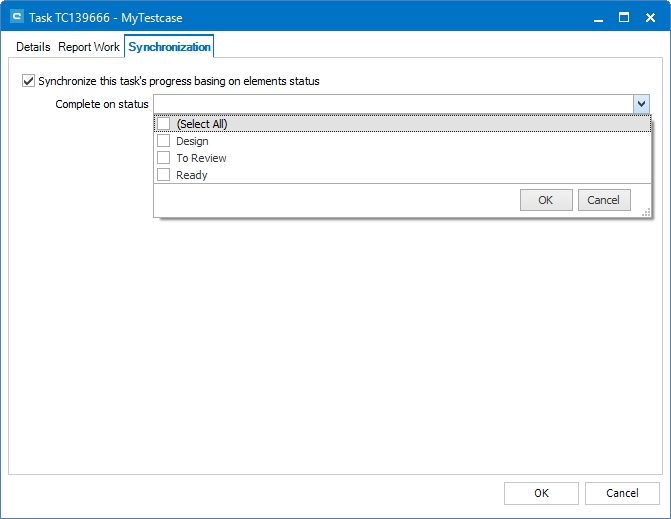Minimize the Task TC139666 window
This screenshot has width=671, height=519.
point(598,17)
